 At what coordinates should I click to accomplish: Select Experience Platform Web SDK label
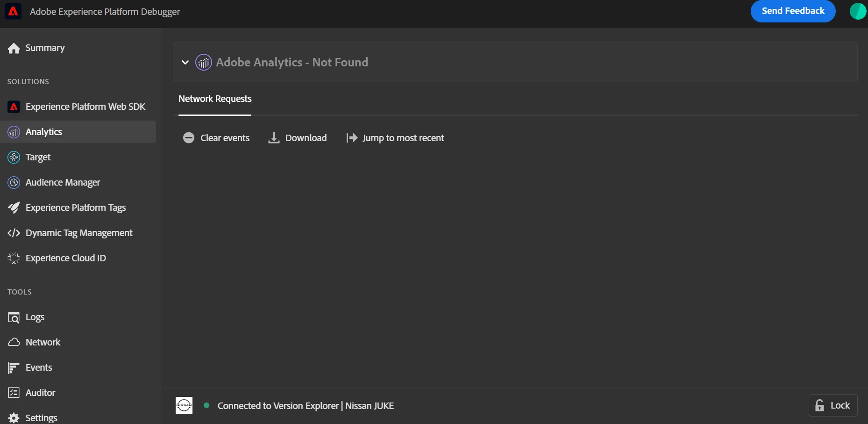(85, 107)
